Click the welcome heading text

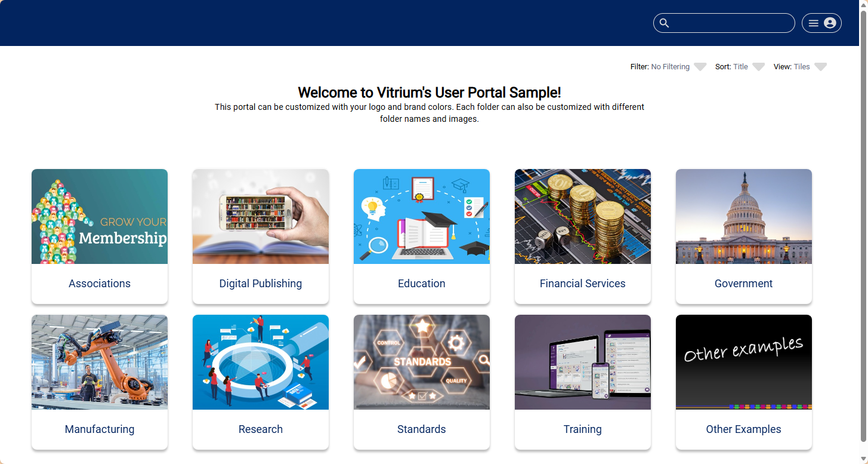pyautogui.click(x=430, y=93)
